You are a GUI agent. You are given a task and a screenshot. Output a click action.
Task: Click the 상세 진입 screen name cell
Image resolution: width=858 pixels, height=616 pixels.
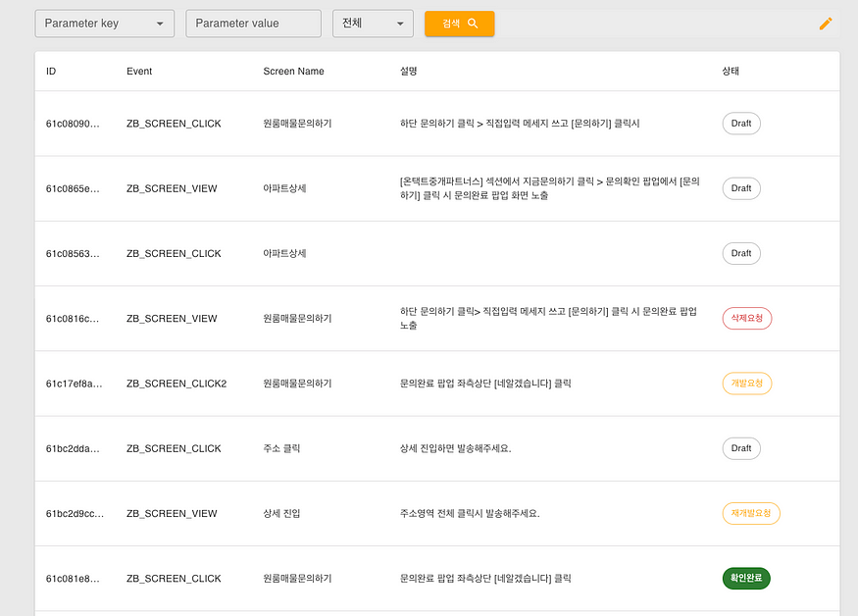[x=281, y=514]
